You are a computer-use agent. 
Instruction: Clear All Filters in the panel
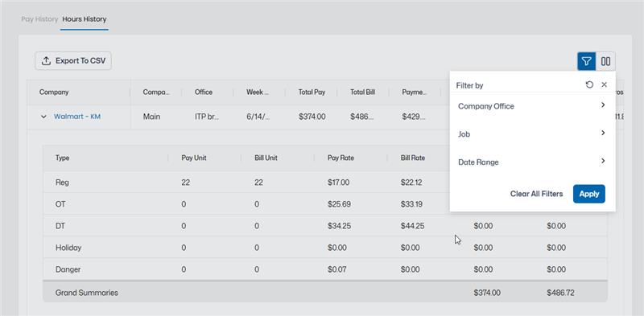pyautogui.click(x=536, y=194)
